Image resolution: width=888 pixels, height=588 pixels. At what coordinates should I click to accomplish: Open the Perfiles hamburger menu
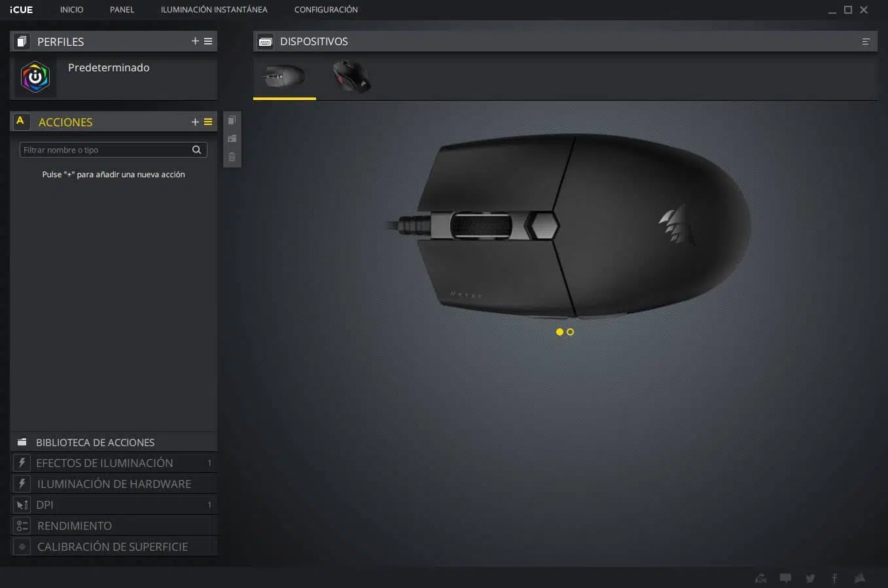point(208,41)
